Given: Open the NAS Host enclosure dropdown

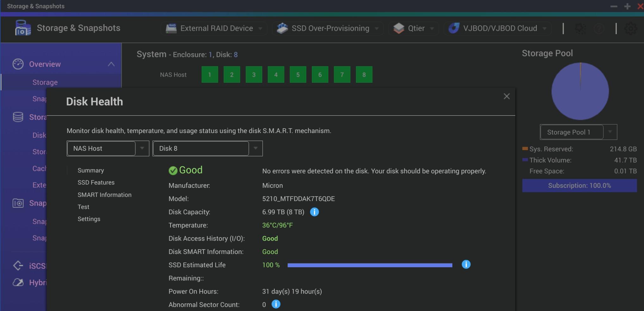Looking at the screenshot, I should (x=108, y=148).
